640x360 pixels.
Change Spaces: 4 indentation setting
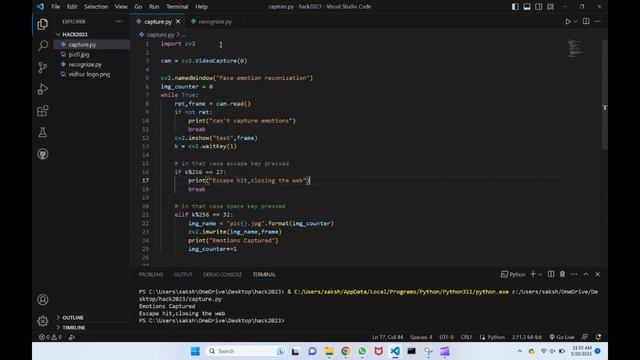tap(421, 337)
